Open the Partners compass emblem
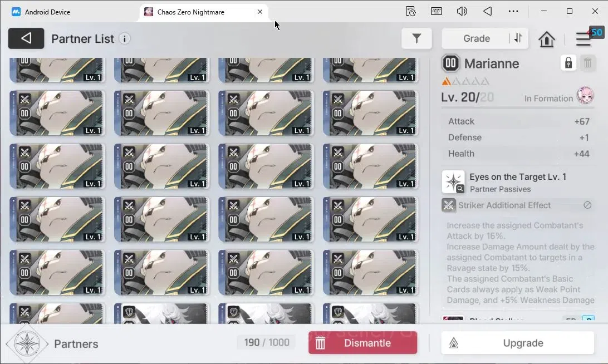The height and width of the screenshot is (364, 608). [27, 344]
